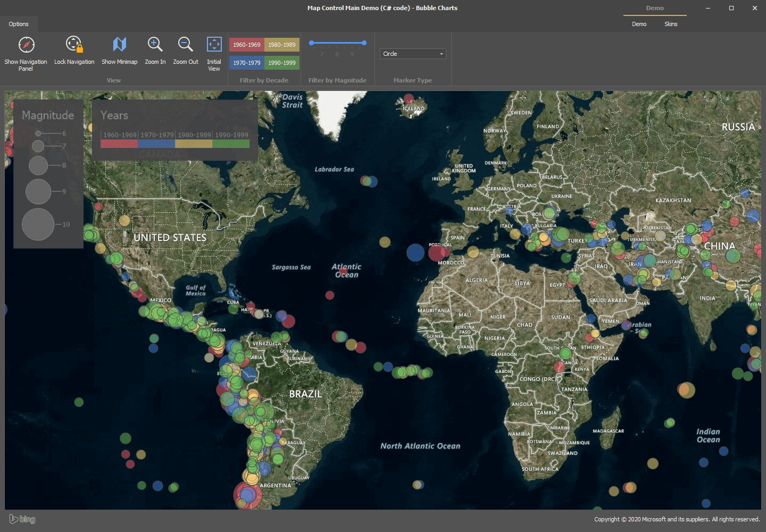
Task: Open the Demo ribbon menu item
Action: (x=639, y=24)
